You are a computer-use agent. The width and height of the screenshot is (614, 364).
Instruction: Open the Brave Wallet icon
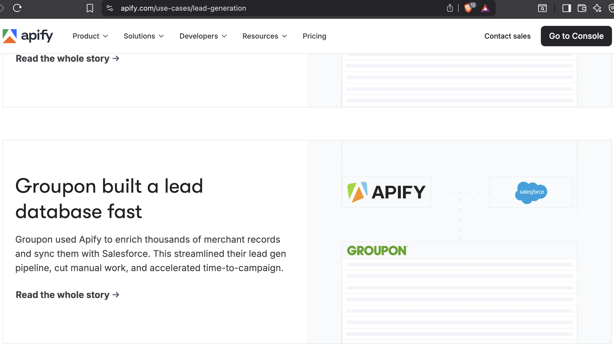tap(582, 8)
